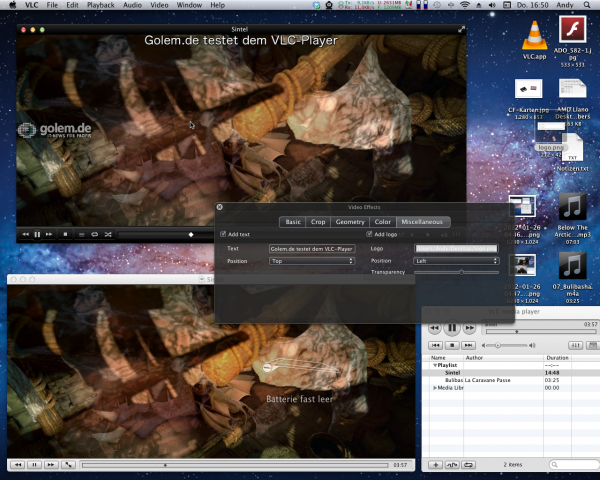
Task: Click the stop button in playlist window
Action: tap(453, 345)
